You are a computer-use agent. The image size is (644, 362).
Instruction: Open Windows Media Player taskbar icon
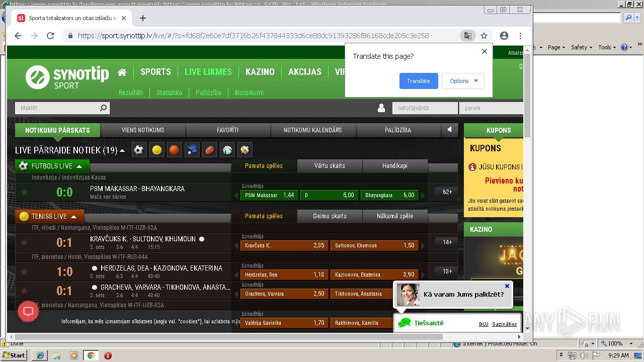74,355
